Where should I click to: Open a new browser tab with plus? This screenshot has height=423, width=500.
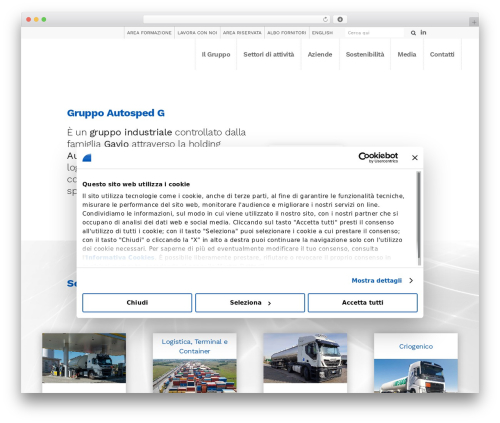tap(474, 22)
